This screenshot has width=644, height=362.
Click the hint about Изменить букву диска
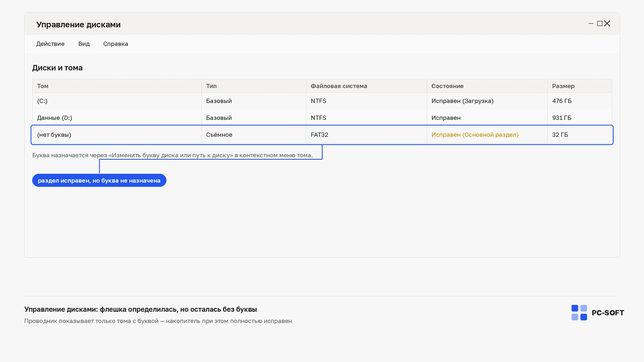(x=172, y=155)
